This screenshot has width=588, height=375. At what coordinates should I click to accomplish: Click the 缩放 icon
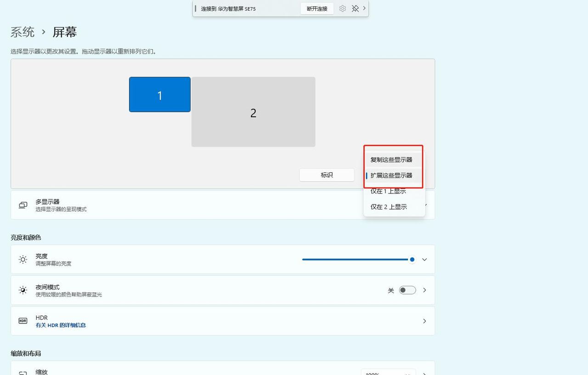(x=23, y=373)
